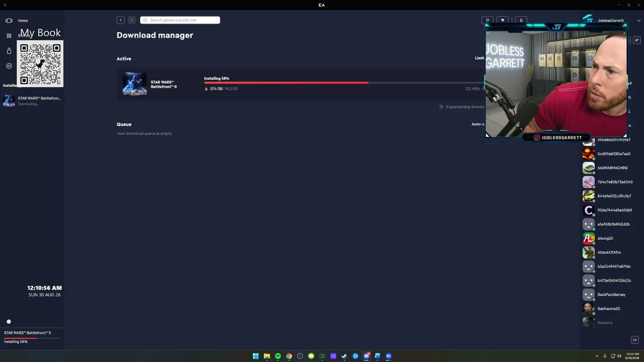This screenshot has width=644, height=362.
Task: Open friend AttackOfAfro in friends list
Action: [608, 252]
